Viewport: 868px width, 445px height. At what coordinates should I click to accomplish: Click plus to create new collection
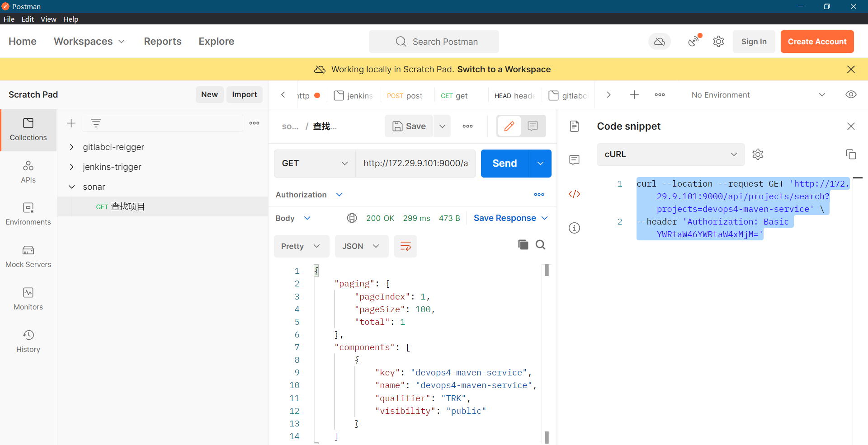coord(71,123)
